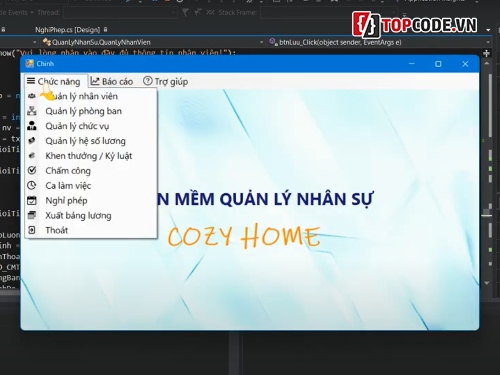Click the calendar icon for Nghỉ phép
Image resolution: width=500 pixels, height=375 pixels.
coord(32,200)
